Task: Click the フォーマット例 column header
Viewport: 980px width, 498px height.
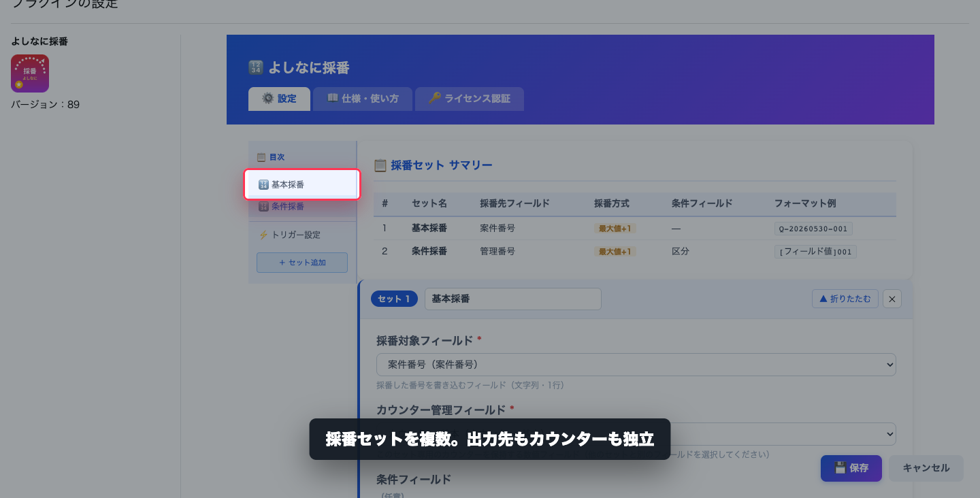Action: 805,203
